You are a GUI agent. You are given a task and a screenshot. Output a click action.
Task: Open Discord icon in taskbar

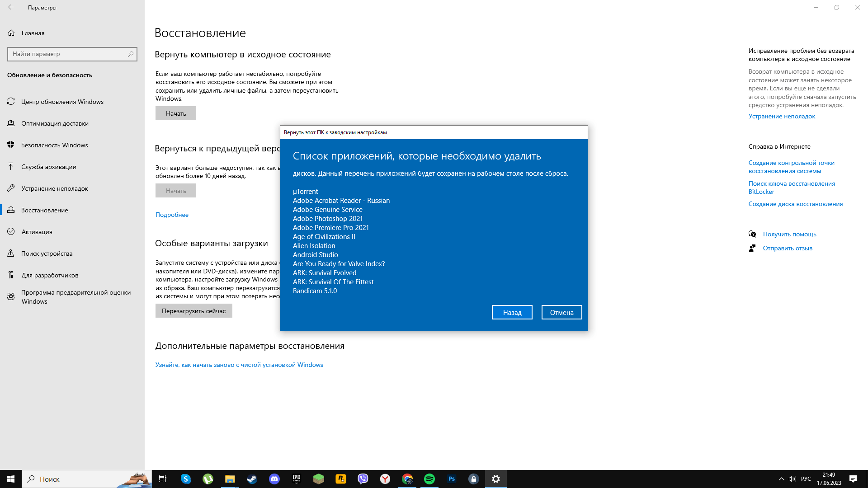(274, 479)
